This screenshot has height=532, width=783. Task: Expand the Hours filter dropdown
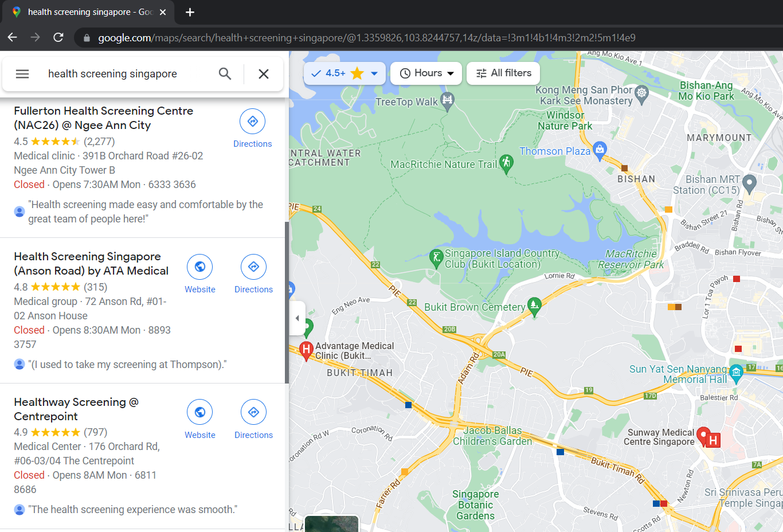426,73
